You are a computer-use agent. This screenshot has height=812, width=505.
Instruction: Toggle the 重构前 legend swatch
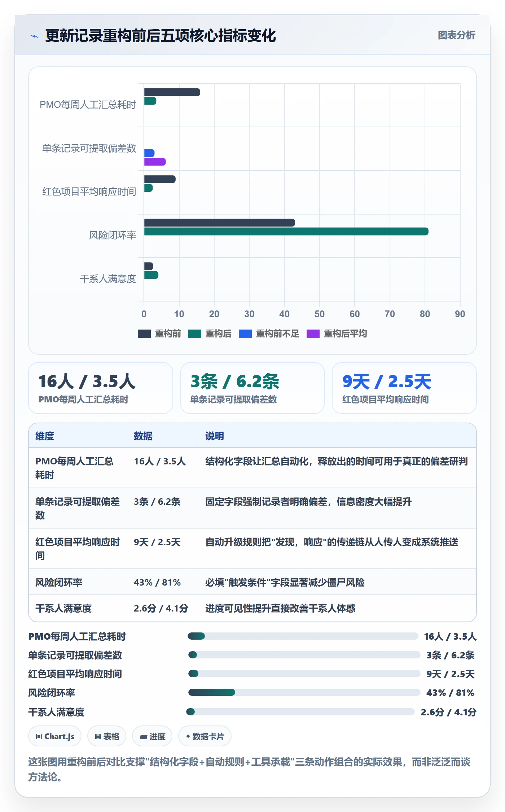click(144, 334)
